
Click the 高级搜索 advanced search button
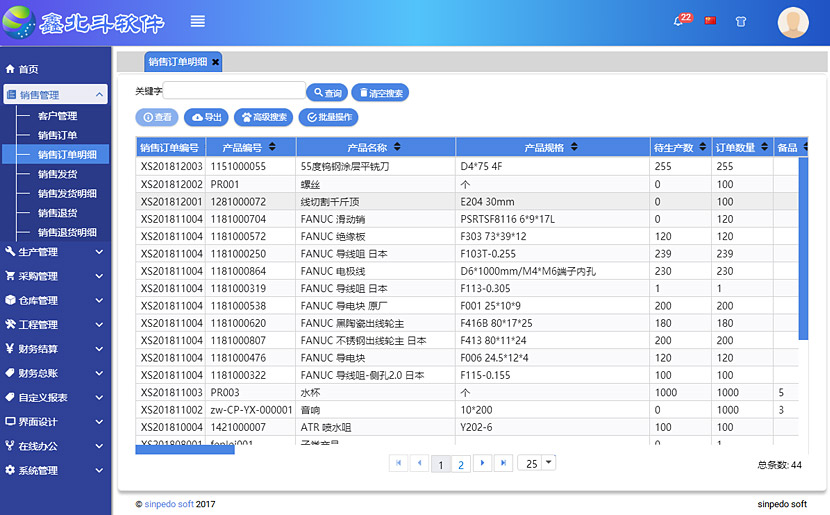[265, 117]
